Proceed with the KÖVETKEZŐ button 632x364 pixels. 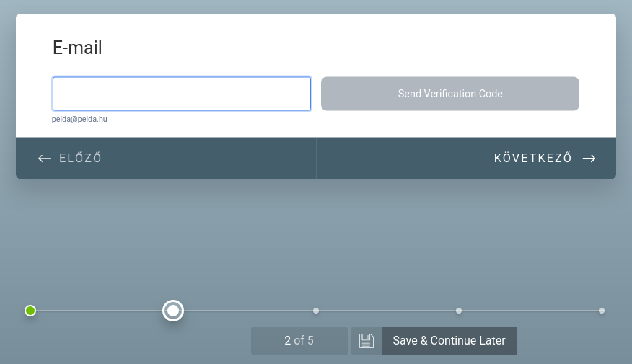(466, 159)
